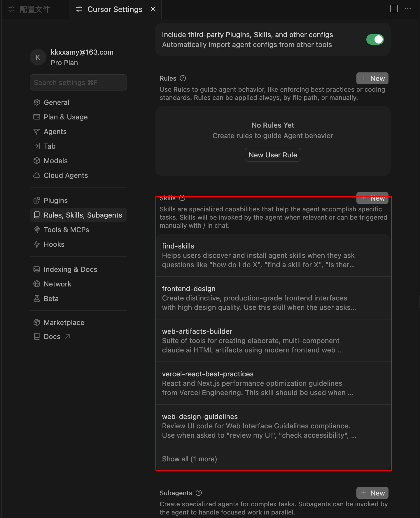Click the help icon beside Subagents heading
Image resolution: width=420 pixels, height=518 pixels.
coord(199,493)
